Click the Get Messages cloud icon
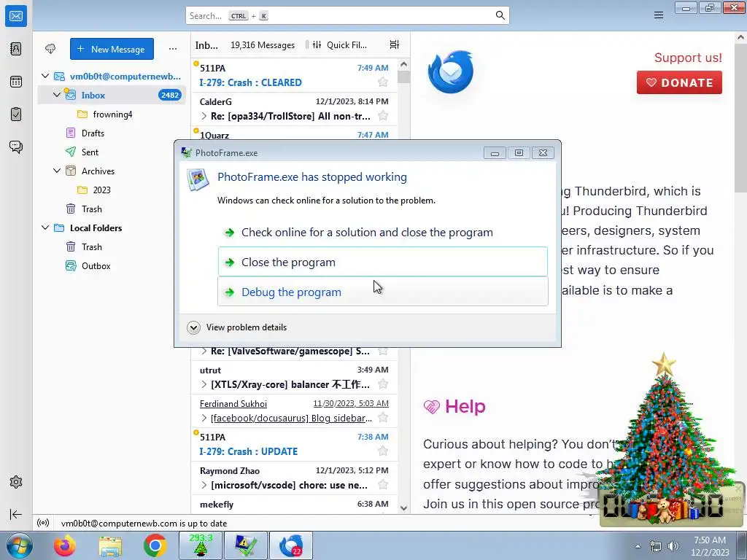The height and width of the screenshot is (560, 747). 50,49
